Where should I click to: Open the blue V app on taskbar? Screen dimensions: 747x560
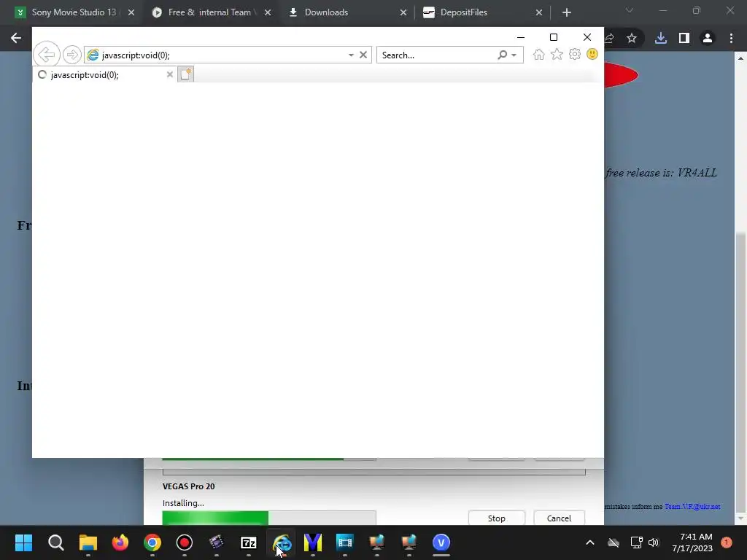(x=441, y=542)
